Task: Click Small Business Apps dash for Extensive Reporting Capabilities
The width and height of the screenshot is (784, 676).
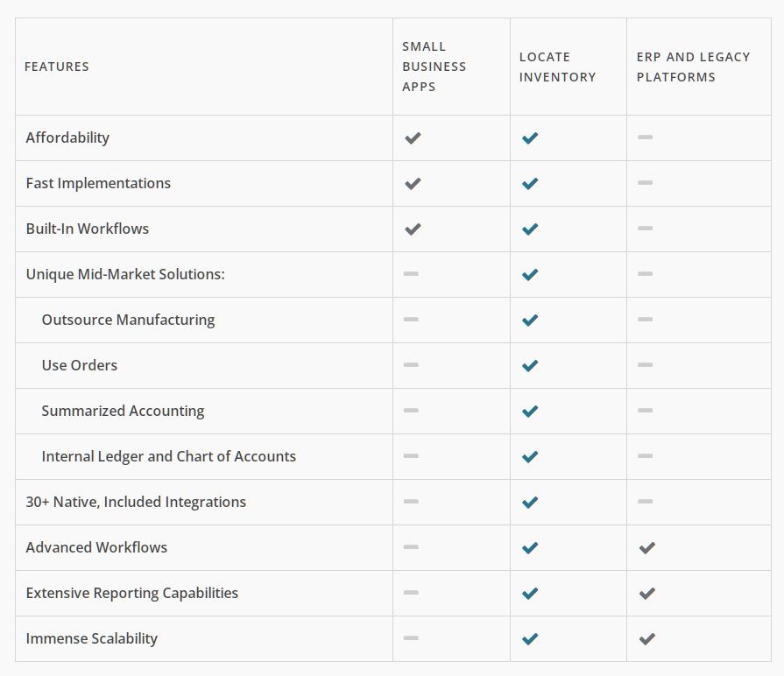Action: [411, 592]
